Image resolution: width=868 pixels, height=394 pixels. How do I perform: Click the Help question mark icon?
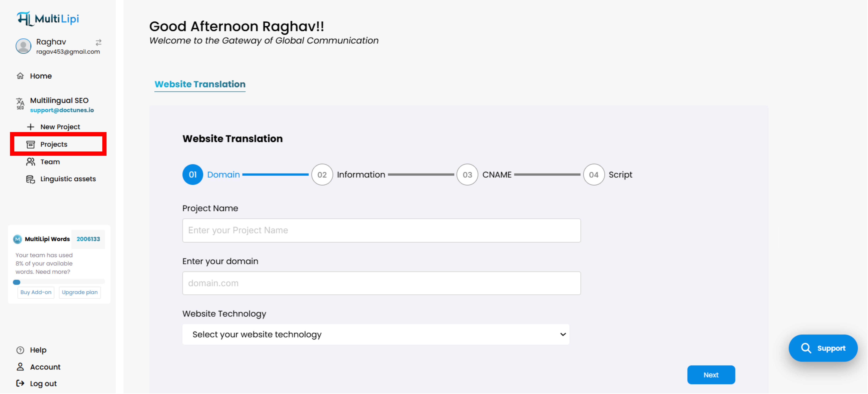tap(20, 350)
